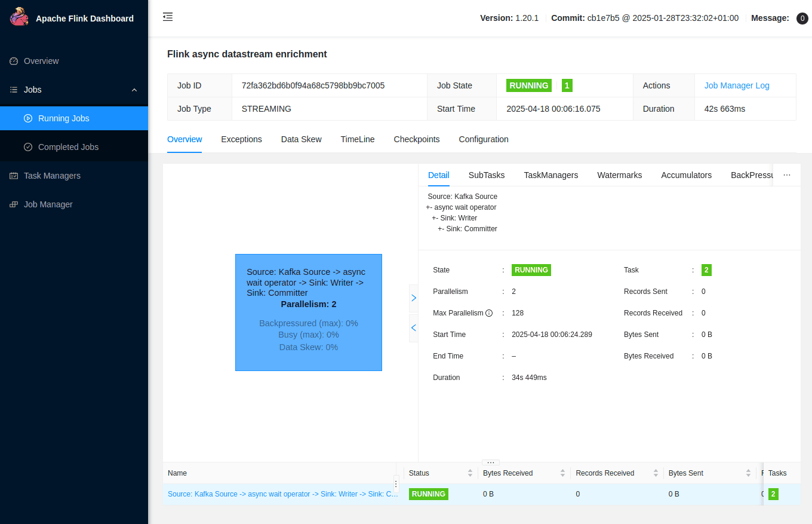
Task: Click the Kafka Source job graph node
Action: (x=308, y=312)
